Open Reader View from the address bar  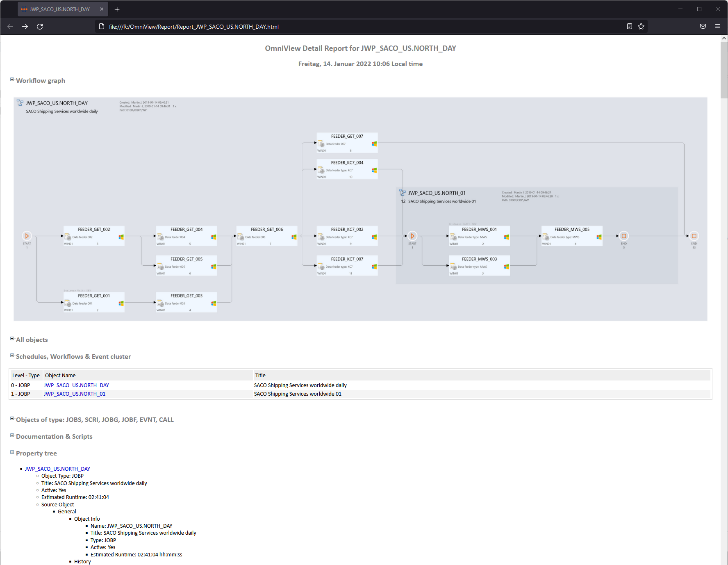pos(630,26)
